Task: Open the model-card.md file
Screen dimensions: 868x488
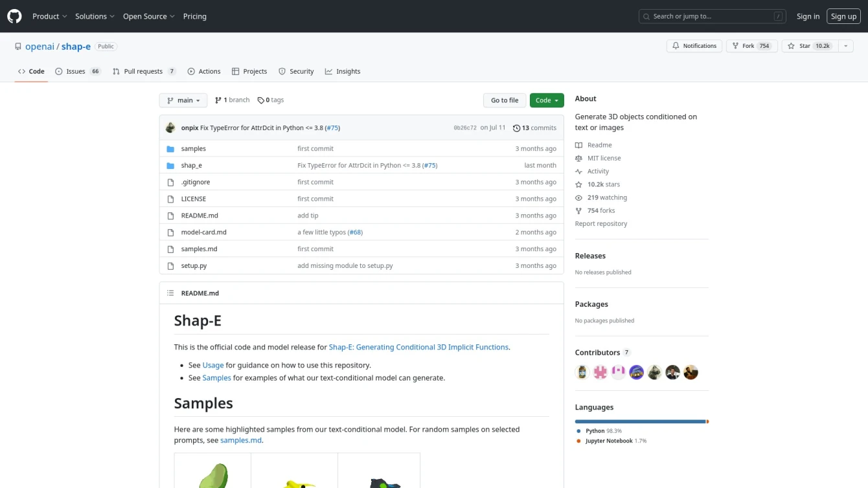Action: tap(204, 232)
